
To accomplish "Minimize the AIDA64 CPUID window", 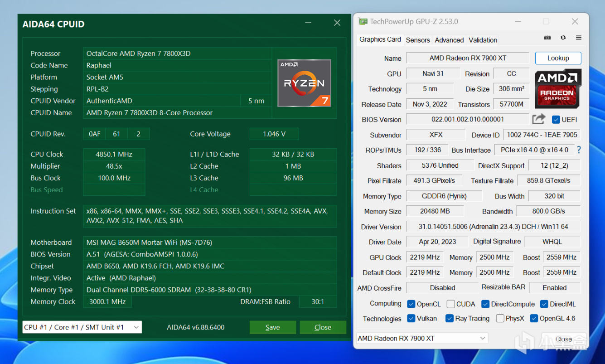I will click(308, 23).
